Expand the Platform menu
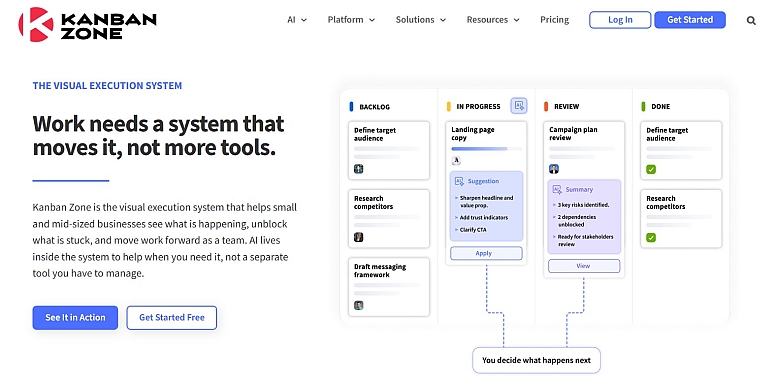Screen dimensions: 776x381 pyautogui.click(x=351, y=20)
